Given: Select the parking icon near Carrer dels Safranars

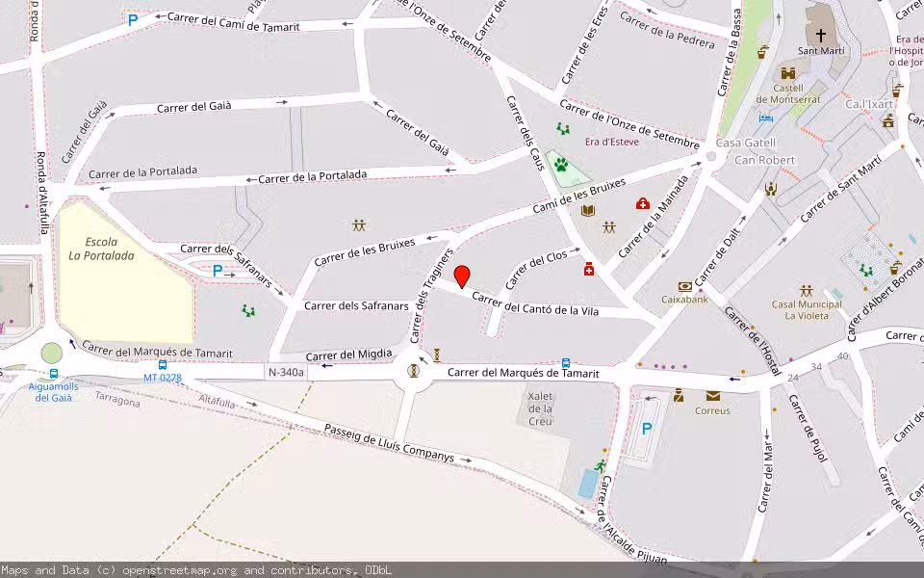Looking at the screenshot, I should pos(218,271).
